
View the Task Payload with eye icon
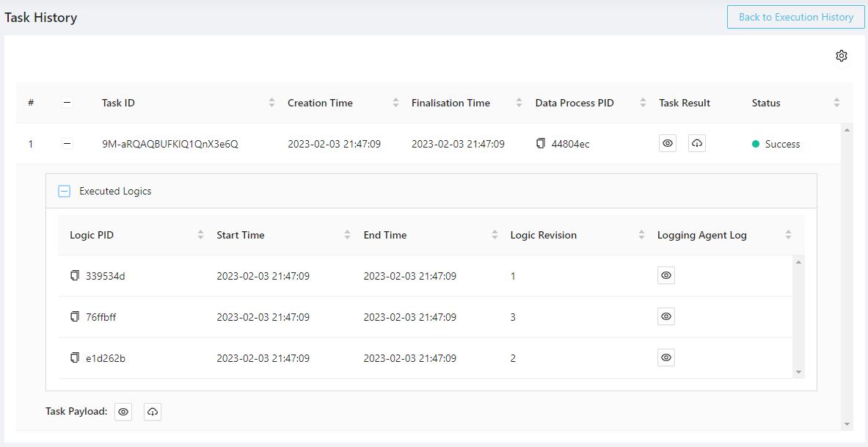click(124, 412)
